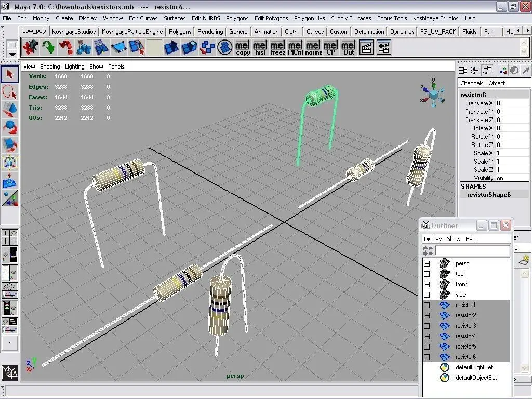The width and height of the screenshot is (532, 399).
Task: Open the Outliner Display menu
Action: tap(433, 239)
